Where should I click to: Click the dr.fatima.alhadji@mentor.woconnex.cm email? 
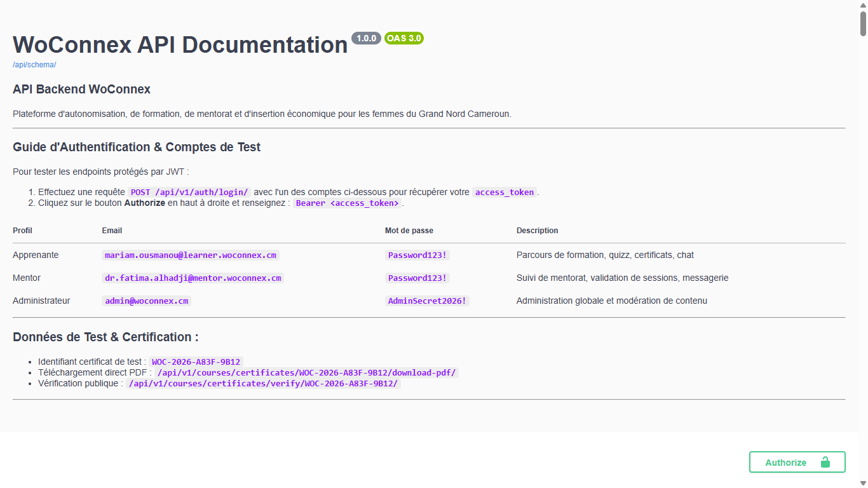click(x=193, y=278)
